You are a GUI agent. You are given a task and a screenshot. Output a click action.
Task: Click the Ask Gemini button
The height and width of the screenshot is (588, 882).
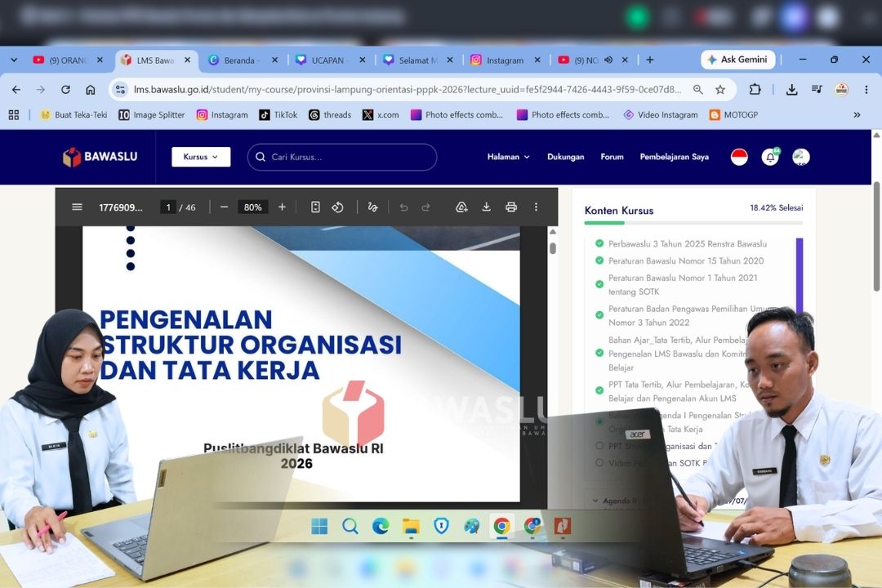738,60
